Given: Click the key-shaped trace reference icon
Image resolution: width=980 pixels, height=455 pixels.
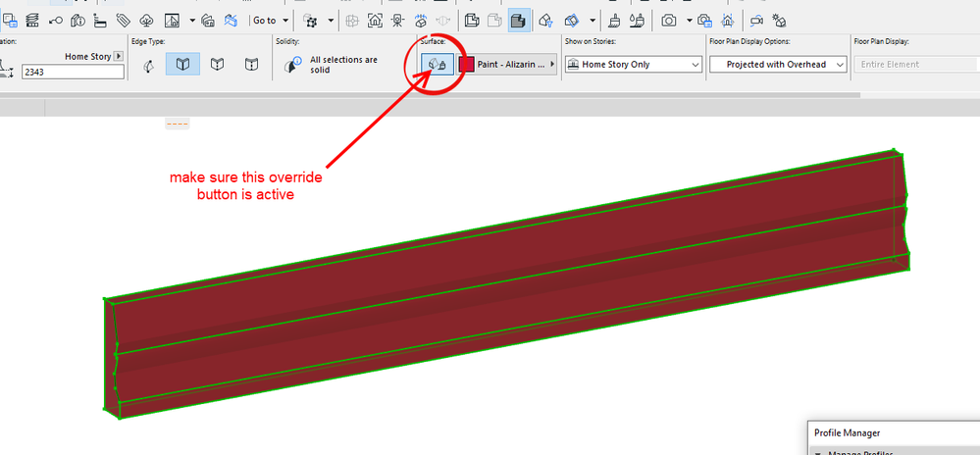Looking at the screenshot, I should (56, 21).
